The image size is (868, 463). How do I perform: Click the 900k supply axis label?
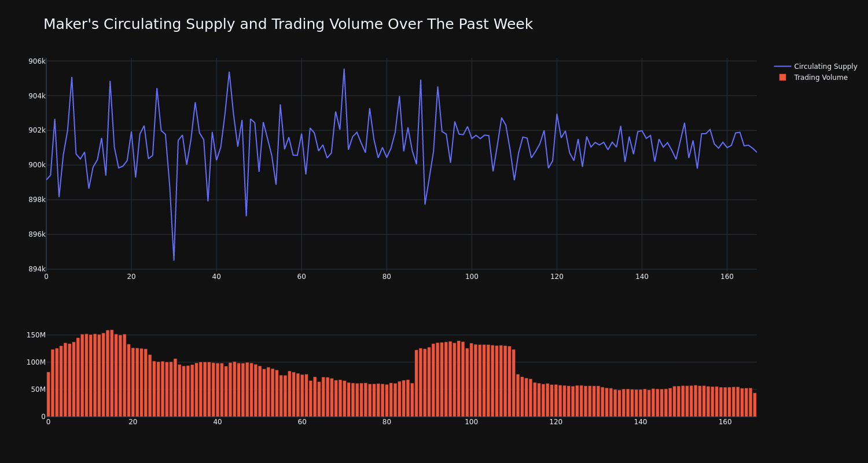(37, 166)
